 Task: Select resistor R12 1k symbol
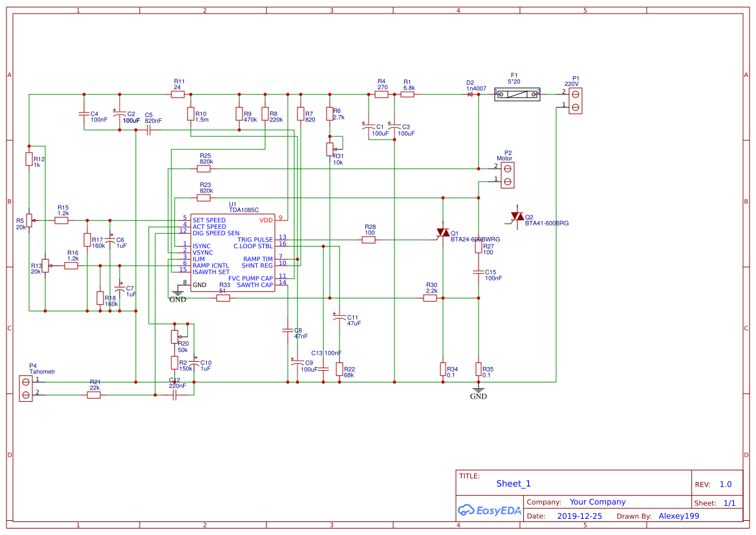[x=29, y=159]
